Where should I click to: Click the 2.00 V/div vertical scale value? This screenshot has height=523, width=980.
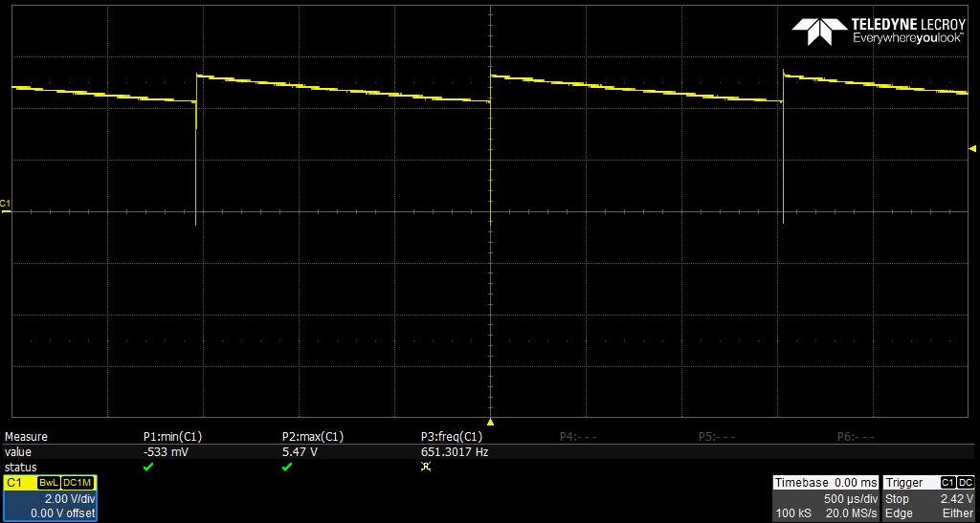tap(69, 499)
